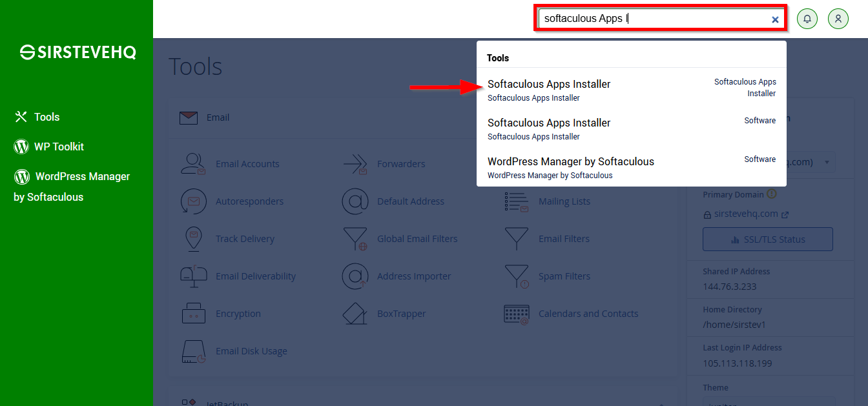The width and height of the screenshot is (868, 406).
Task: Open the sirstevehq.com primary domain link
Action: point(746,214)
